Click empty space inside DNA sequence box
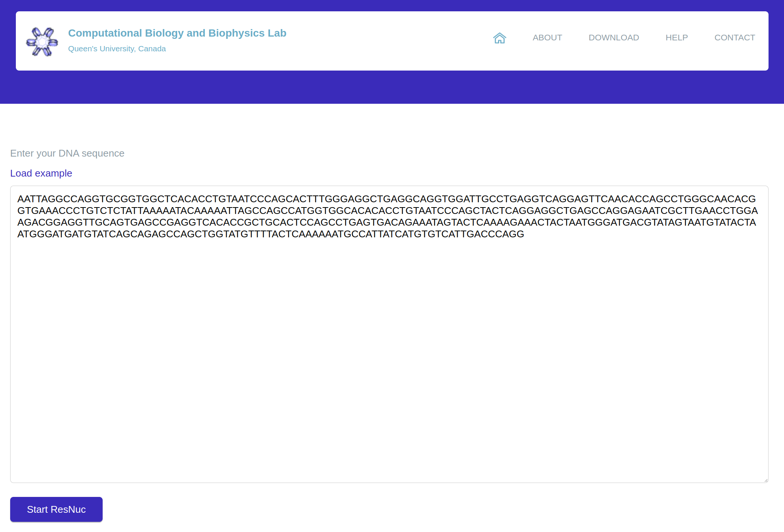This screenshot has width=784, height=532. [x=389, y=358]
